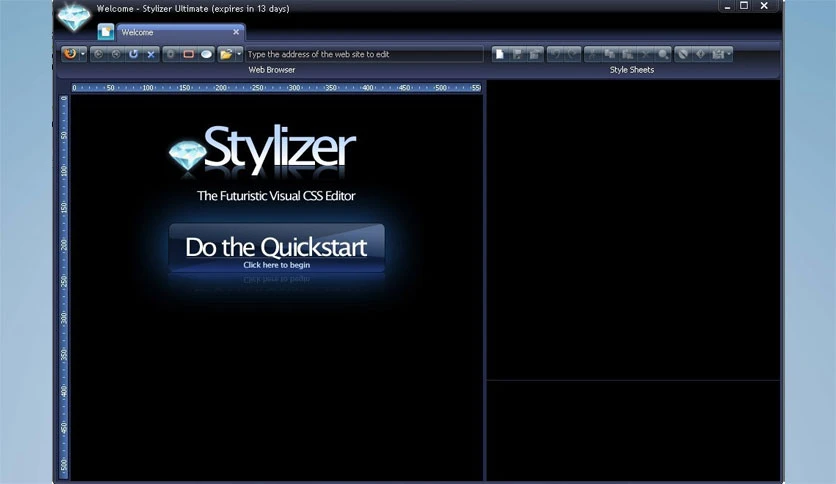Click the crossed-circle disable icon
Image resolution: width=836 pixels, height=484 pixels.
click(x=682, y=54)
